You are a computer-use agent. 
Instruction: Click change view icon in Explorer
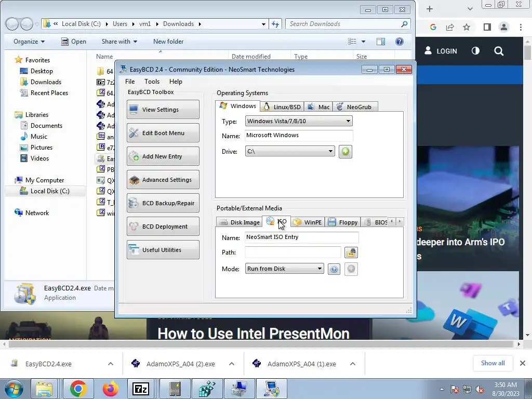pyautogui.click(x=352, y=42)
